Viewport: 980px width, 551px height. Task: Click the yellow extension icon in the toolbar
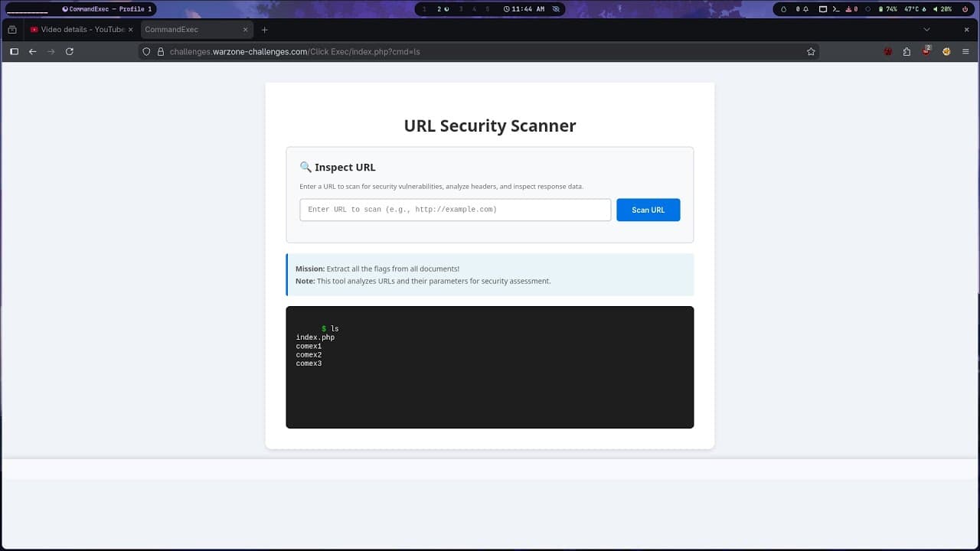point(946,51)
